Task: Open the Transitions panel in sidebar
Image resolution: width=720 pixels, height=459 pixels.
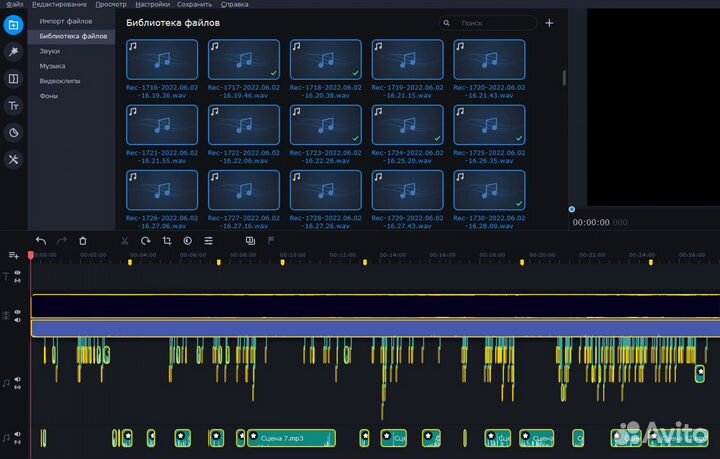Action: click(x=14, y=78)
